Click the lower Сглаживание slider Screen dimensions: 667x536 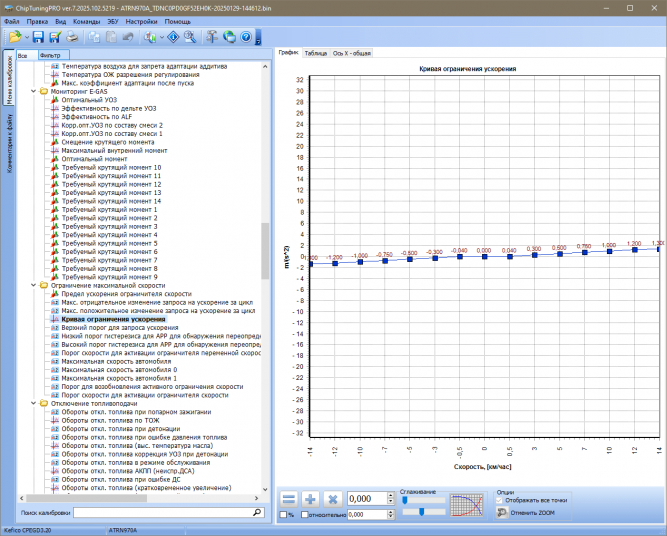424,512
